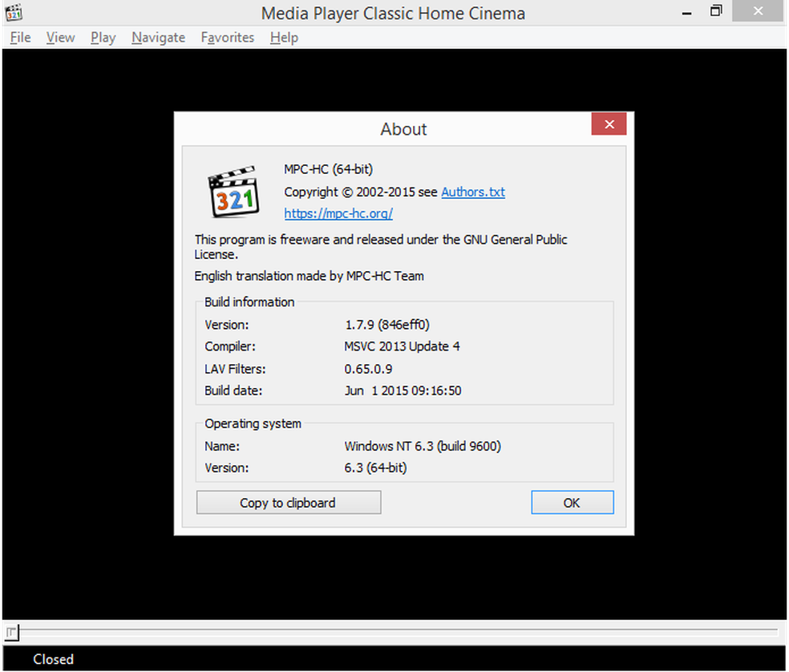This screenshot has height=672, width=789.
Task: Open the File menu
Action: [x=20, y=37]
